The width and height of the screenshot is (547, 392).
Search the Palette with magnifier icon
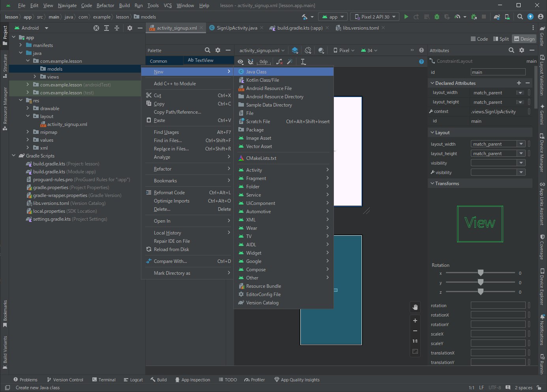pos(208,50)
